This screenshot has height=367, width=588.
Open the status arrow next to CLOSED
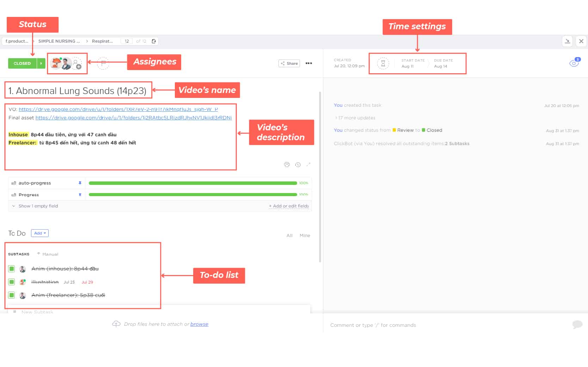[x=41, y=63]
